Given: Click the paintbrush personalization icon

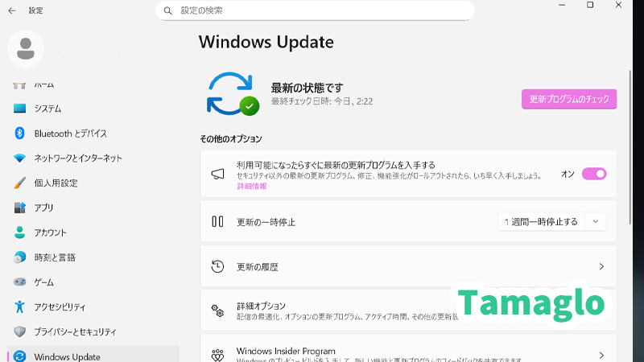Looking at the screenshot, I should coord(19,183).
